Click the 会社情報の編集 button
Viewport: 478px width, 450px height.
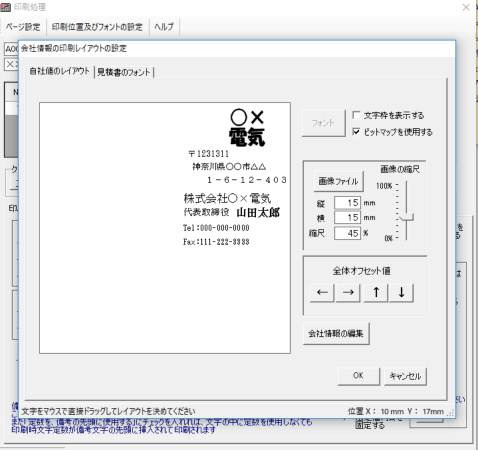coord(336,333)
